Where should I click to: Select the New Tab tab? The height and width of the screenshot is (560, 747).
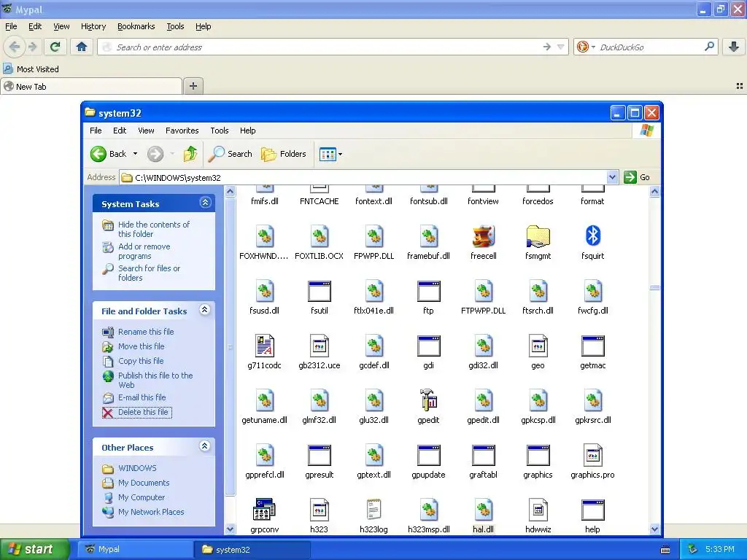[91, 86]
